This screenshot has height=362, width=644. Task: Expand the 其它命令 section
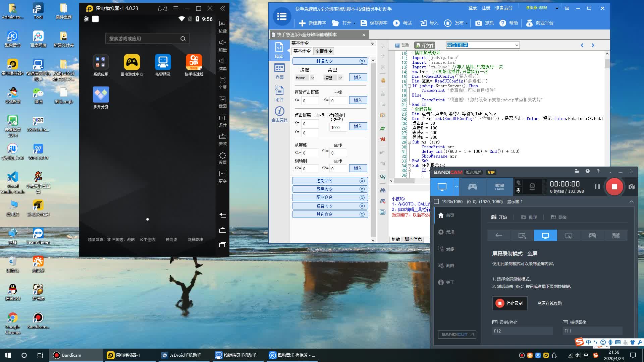click(330, 214)
